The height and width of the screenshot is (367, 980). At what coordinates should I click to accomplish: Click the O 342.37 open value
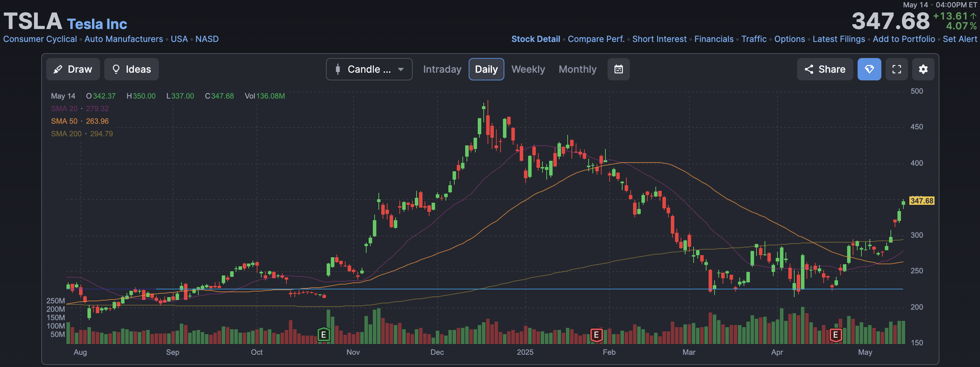[x=101, y=96]
